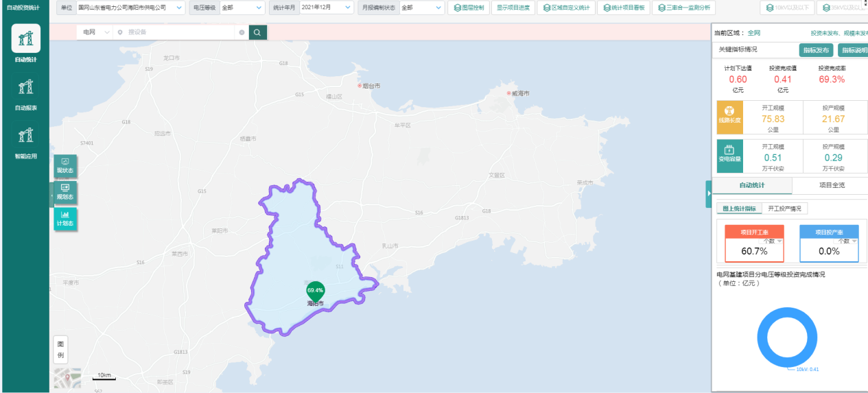Select the 开工投产情况 tab
This screenshot has height=393, width=868.
(x=784, y=209)
